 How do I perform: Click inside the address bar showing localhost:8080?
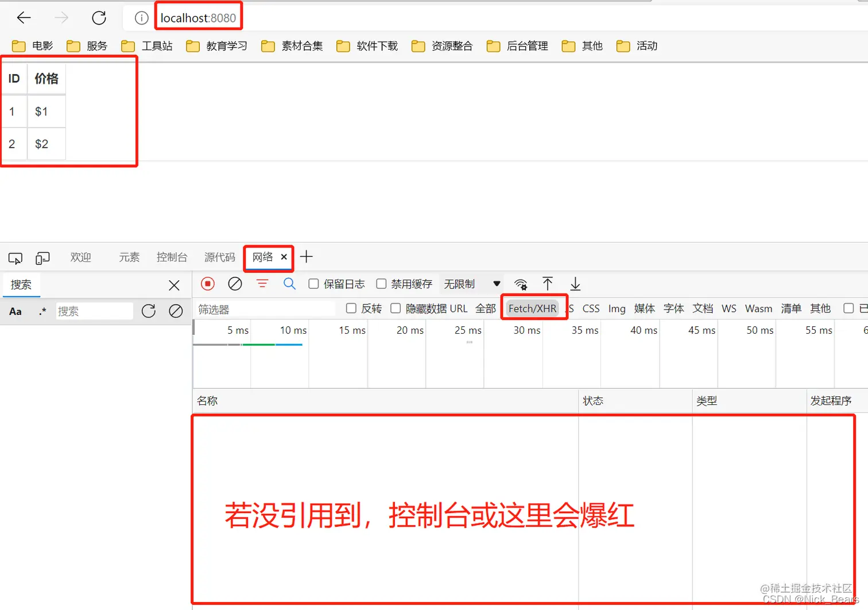click(x=198, y=18)
